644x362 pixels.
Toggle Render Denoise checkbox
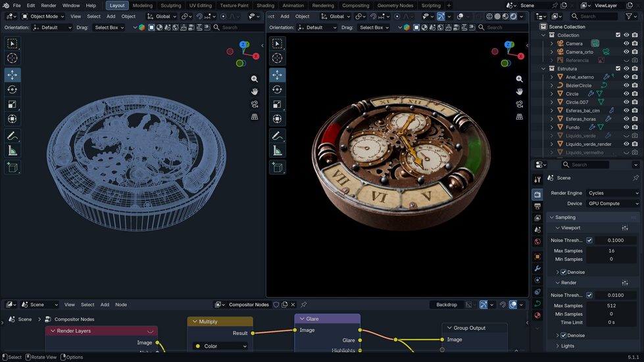click(x=564, y=335)
